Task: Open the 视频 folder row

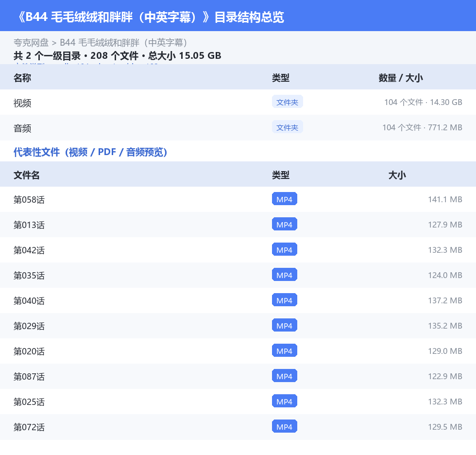Action: pos(238,103)
